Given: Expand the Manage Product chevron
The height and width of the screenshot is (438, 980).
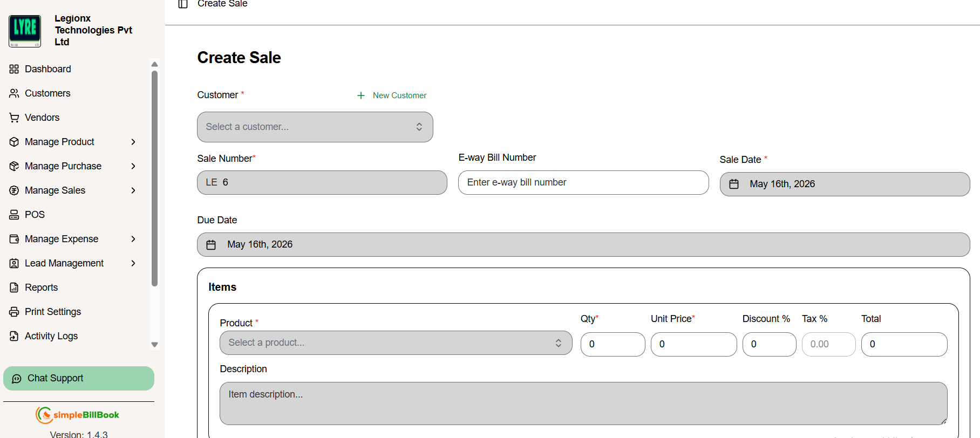Looking at the screenshot, I should (x=133, y=142).
